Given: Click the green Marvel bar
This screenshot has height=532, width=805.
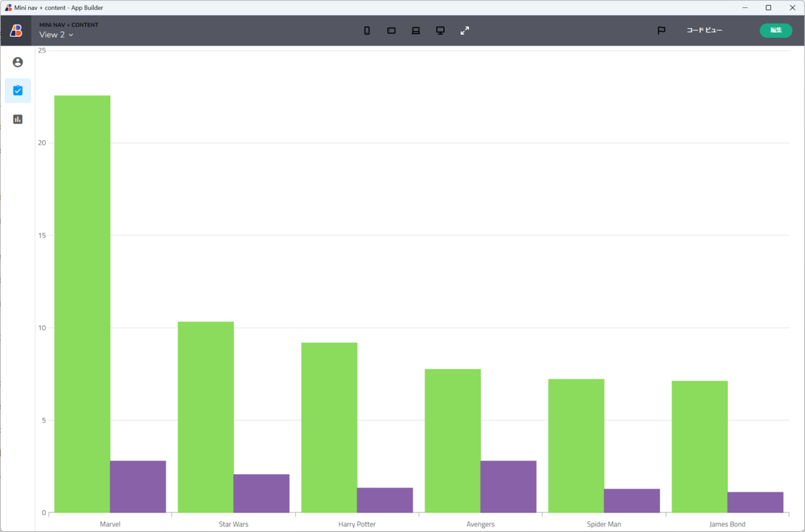Looking at the screenshot, I should pyautogui.click(x=82, y=304).
